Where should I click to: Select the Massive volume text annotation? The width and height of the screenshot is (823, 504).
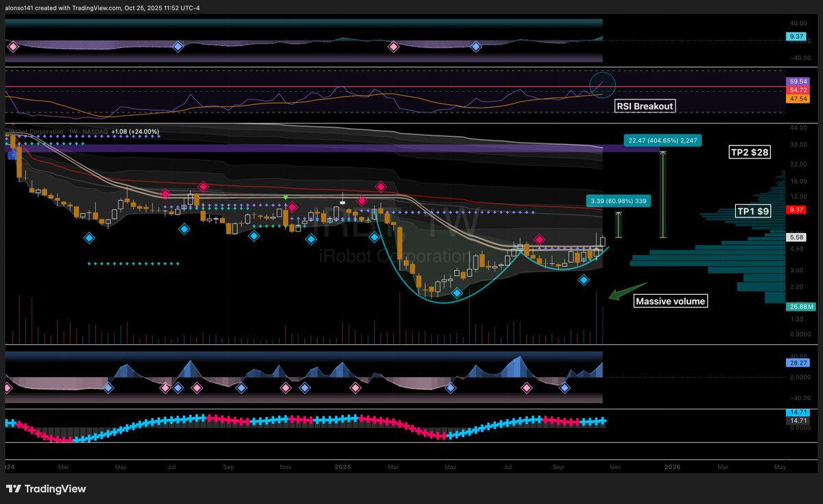[670, 301]
